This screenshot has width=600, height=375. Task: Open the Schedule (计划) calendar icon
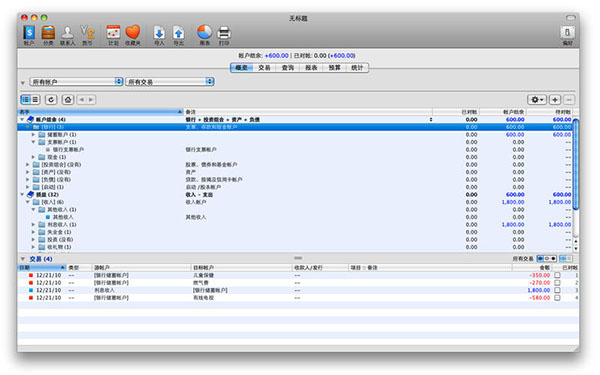coord(113,33)
